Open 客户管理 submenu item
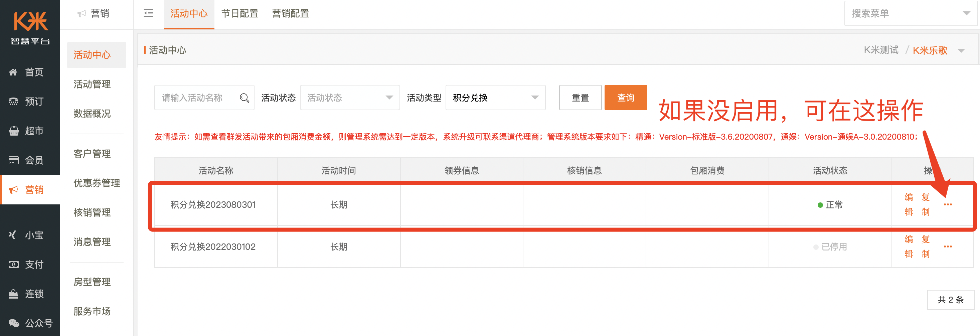Image resolution: width=980 pixels, height=336 pixels. [x=92, y=154]
